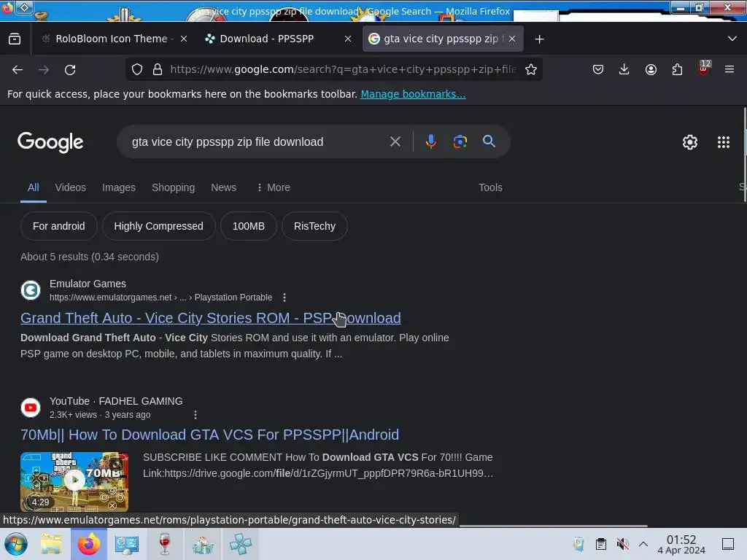Bookmark this page with the star
Viewport: 747px width, 560px height.
(531, 69)
